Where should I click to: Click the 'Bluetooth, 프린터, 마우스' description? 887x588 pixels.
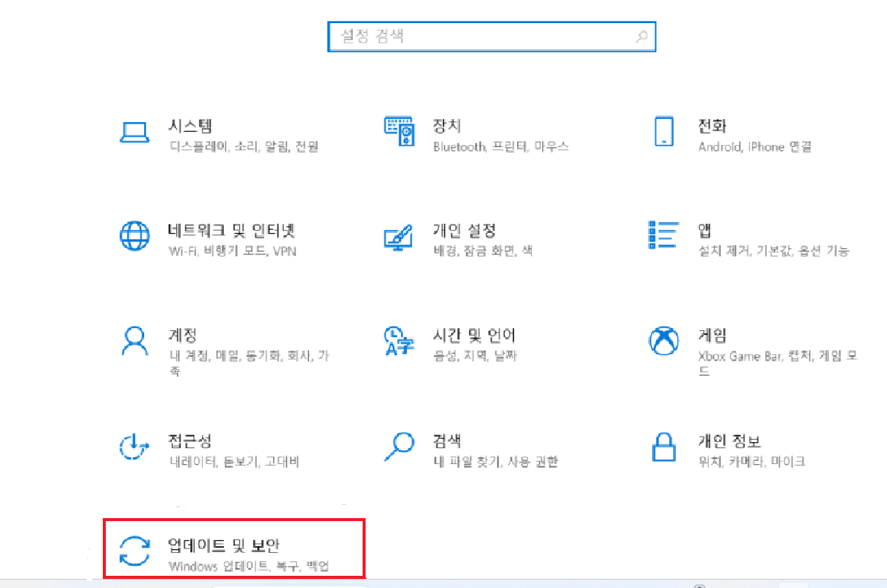click(501, 147)
